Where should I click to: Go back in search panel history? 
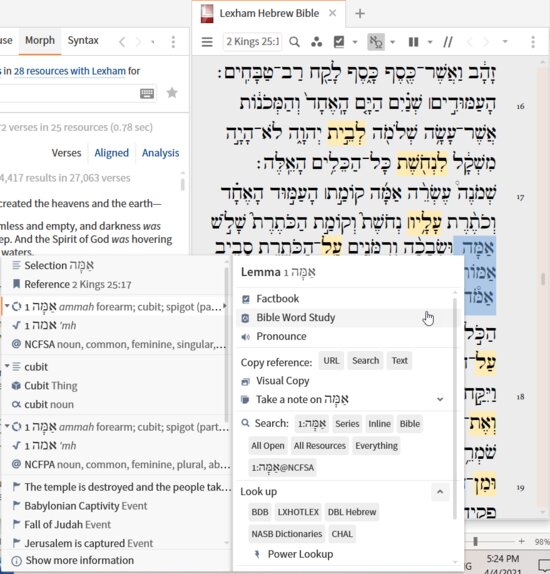122,42
